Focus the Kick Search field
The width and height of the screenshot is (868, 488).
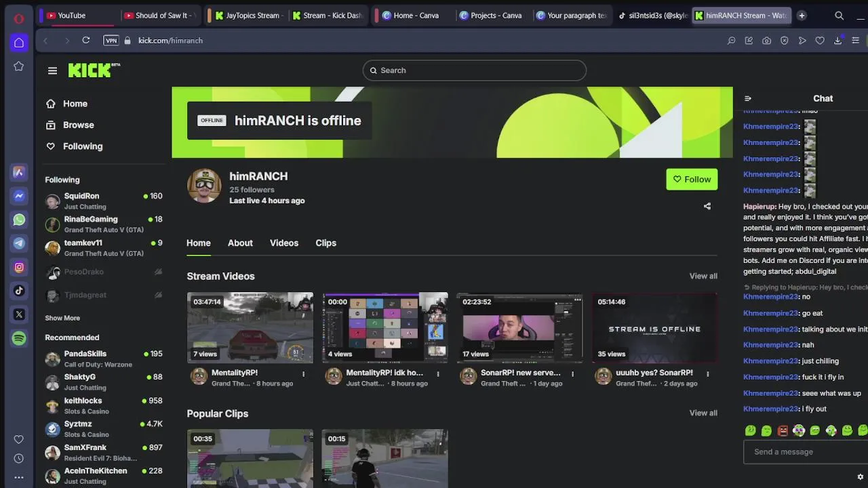pyautogui.click(x=475, y=70)
